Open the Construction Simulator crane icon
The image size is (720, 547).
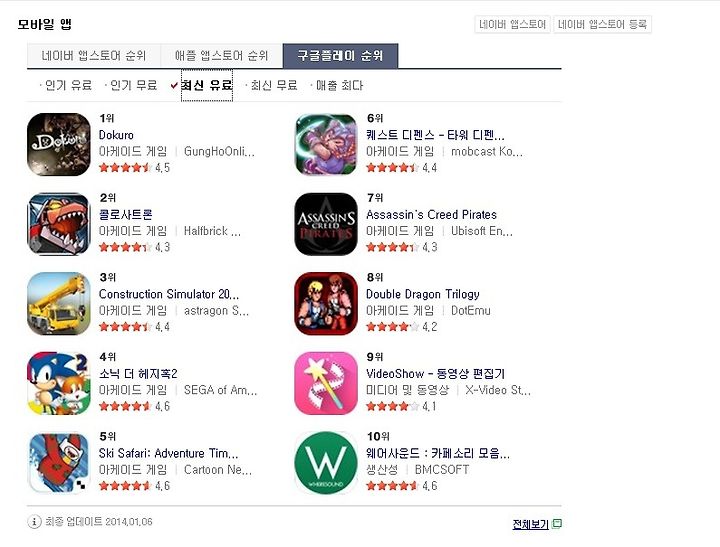click(x=59, y=304)
